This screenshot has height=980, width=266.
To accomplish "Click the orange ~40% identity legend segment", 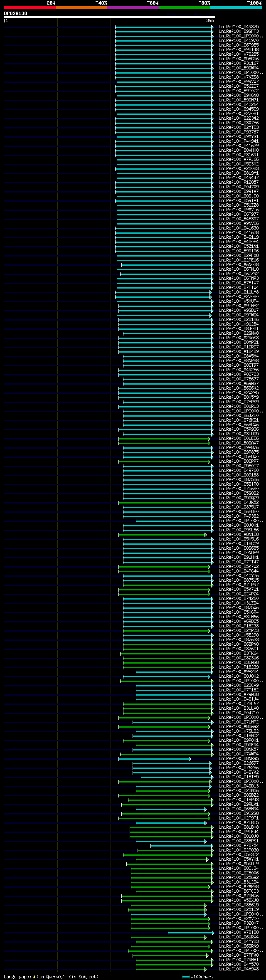I will tap(81, 7).
